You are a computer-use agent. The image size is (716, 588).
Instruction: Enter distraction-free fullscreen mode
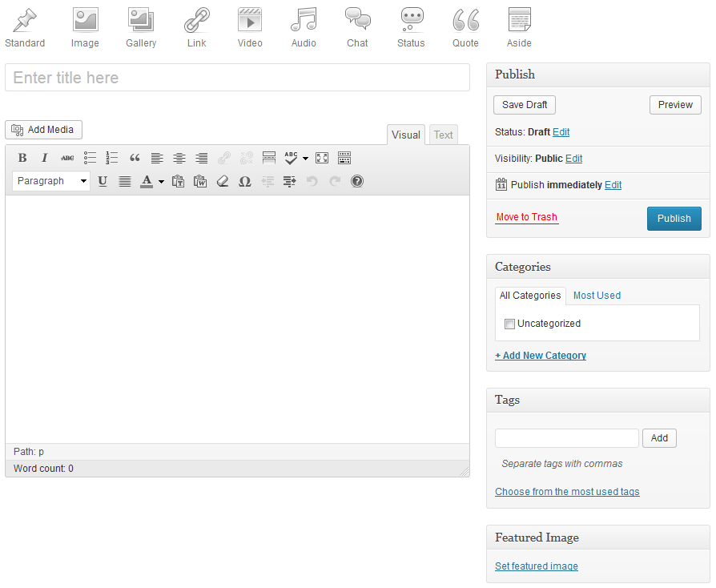coord(322,158)
